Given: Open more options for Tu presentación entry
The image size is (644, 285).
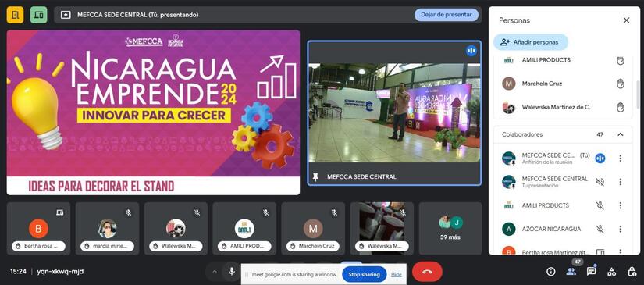Looking at the screenshot, I should 620,182.
